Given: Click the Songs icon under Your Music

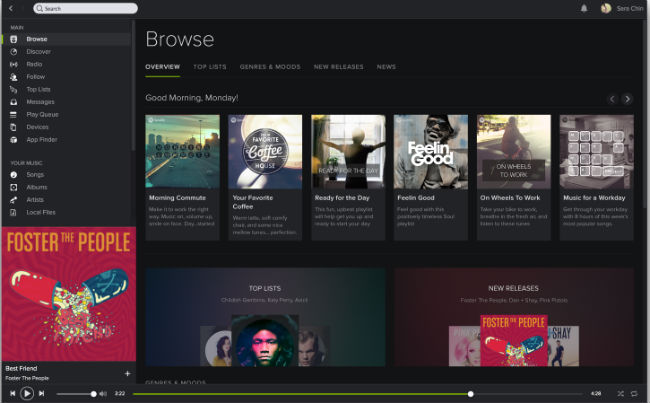Looking at the screenshot, I should click(x=14, y=175).
